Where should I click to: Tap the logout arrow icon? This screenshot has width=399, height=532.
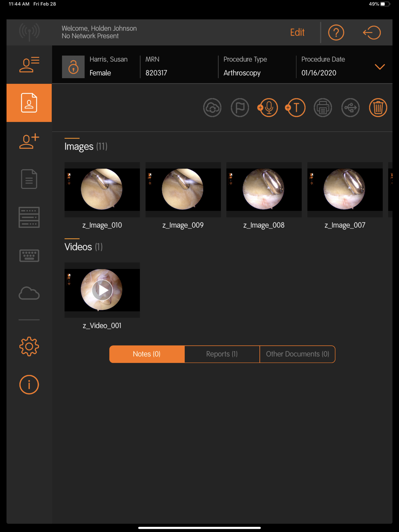[x=371, y=32]
